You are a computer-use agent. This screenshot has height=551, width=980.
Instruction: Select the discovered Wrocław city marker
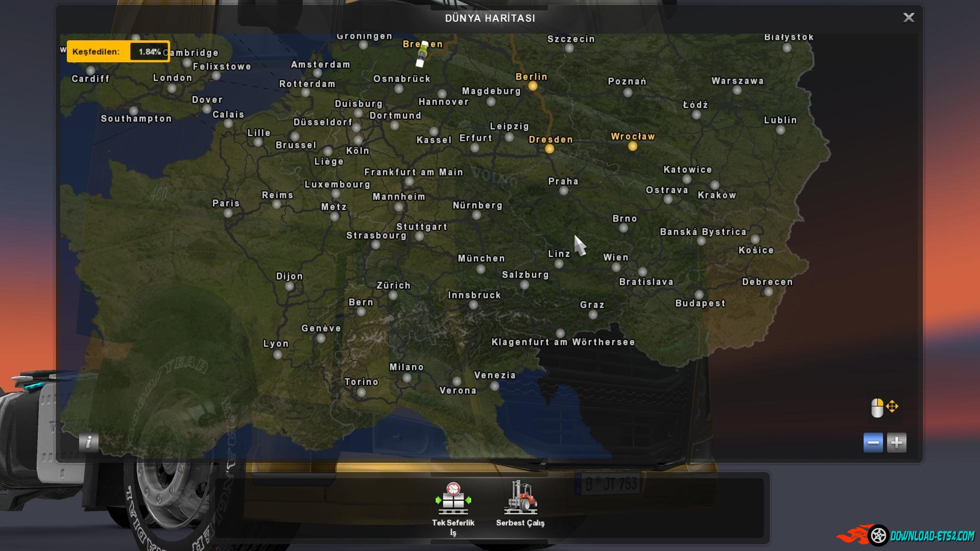tap(632, 146)
